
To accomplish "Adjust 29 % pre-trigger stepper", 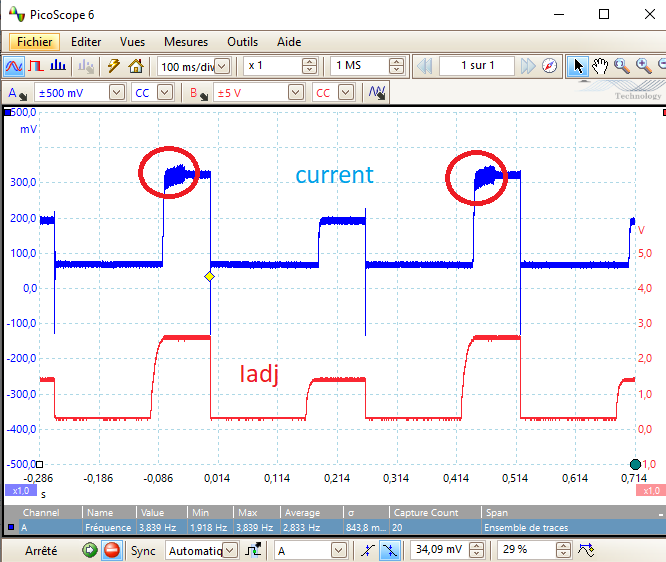I will click(x=563, y=551).
